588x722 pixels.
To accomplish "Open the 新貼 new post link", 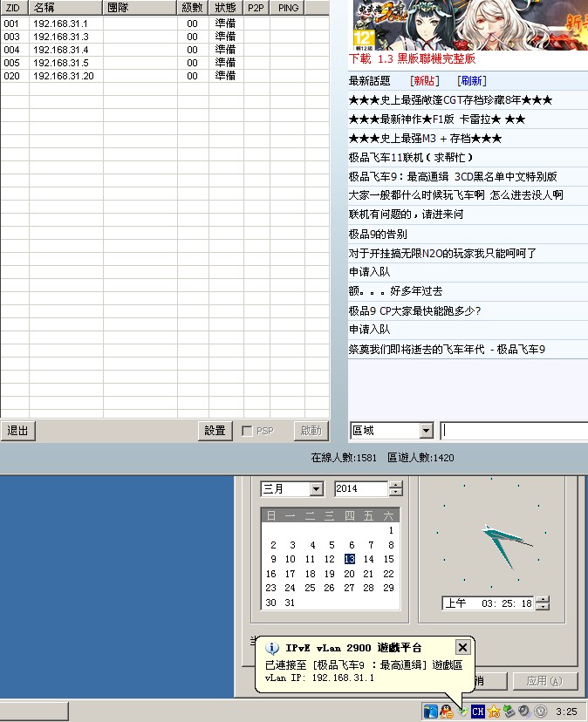I will (419, 81).
